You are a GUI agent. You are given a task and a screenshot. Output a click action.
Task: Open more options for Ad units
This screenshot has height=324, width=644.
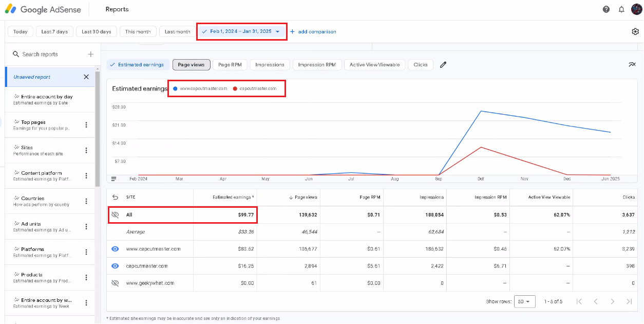pos(86,227)
